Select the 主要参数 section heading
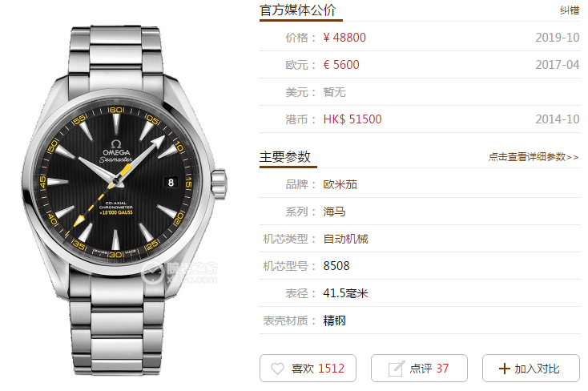The width and height of the screenshot is (588, 391). point(285,157)
